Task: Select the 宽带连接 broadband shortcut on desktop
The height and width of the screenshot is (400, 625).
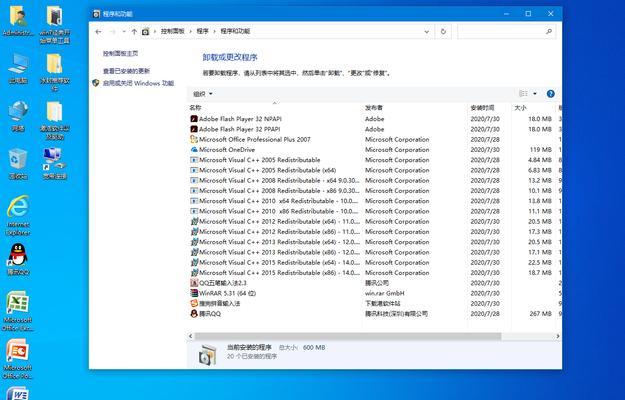Action: click(x=55, y=163)
